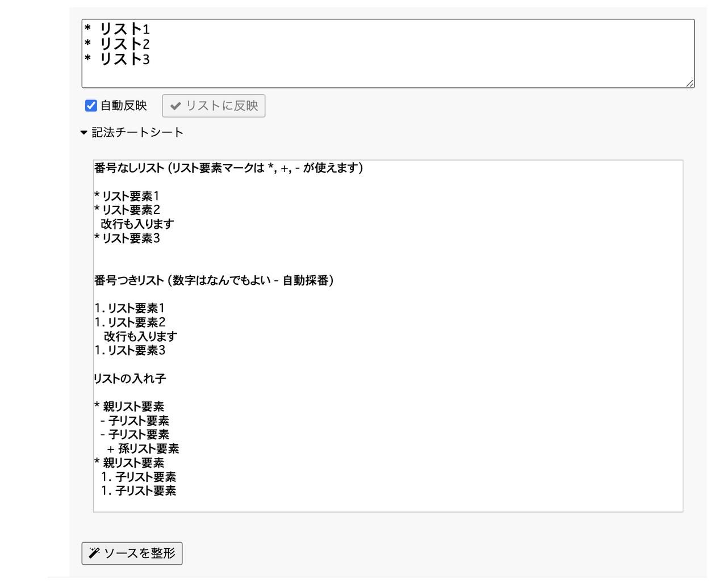Image resolution: width=727 pixels, height=588 pixels.
Task: Click the 孫リスト要素 example line
Action: coord(143,449)
